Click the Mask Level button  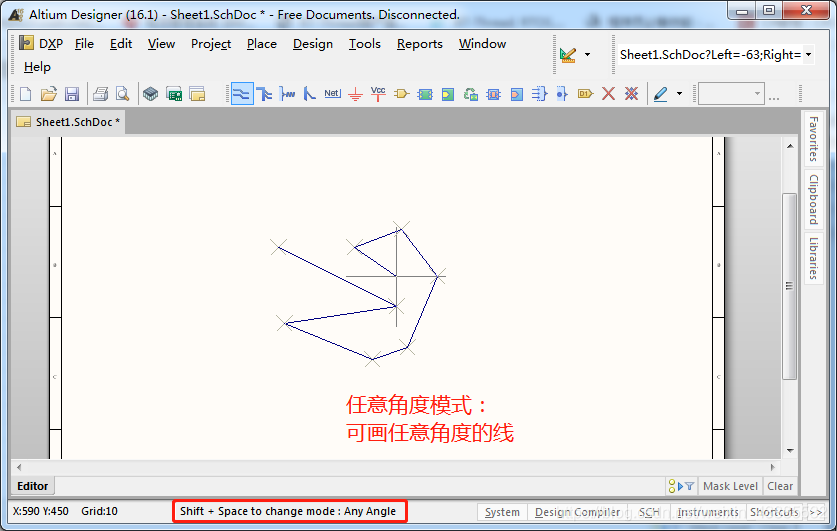pos(730,486)
